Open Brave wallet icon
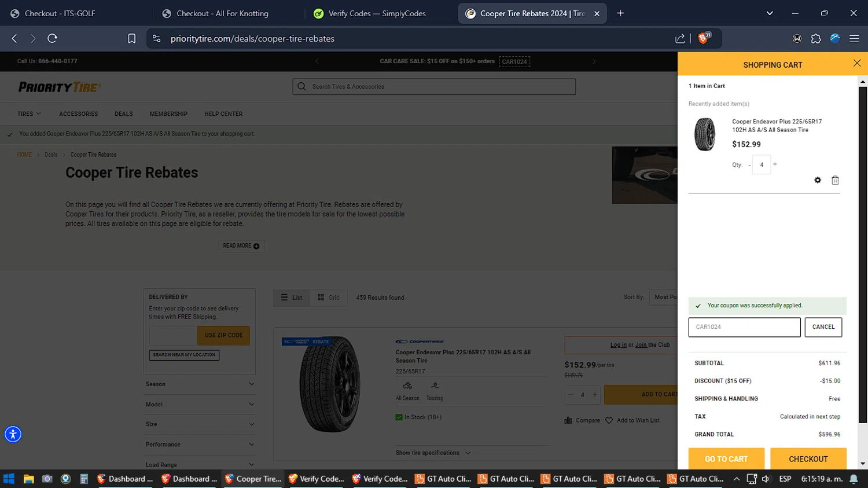 pyautogui.click(x=797, y=38)
